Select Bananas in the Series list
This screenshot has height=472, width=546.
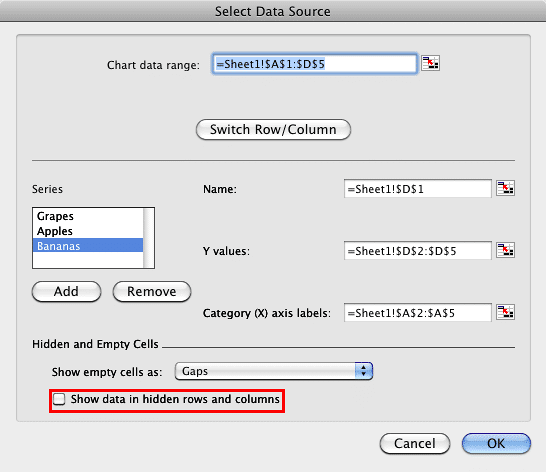point(88,245)
